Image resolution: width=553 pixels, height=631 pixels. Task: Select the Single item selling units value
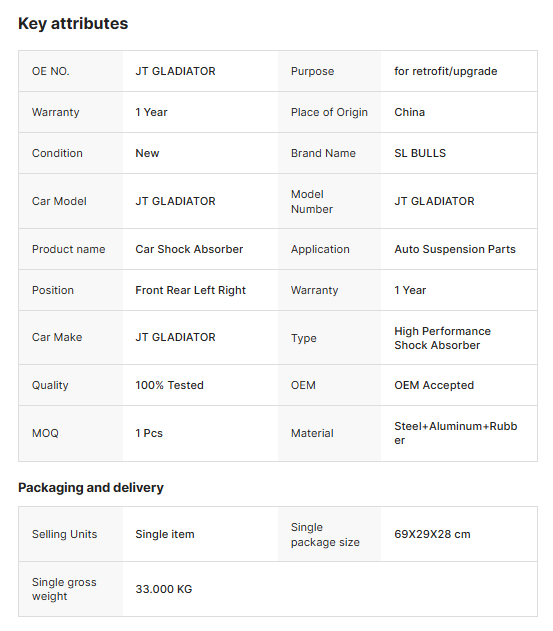point(165,534)
